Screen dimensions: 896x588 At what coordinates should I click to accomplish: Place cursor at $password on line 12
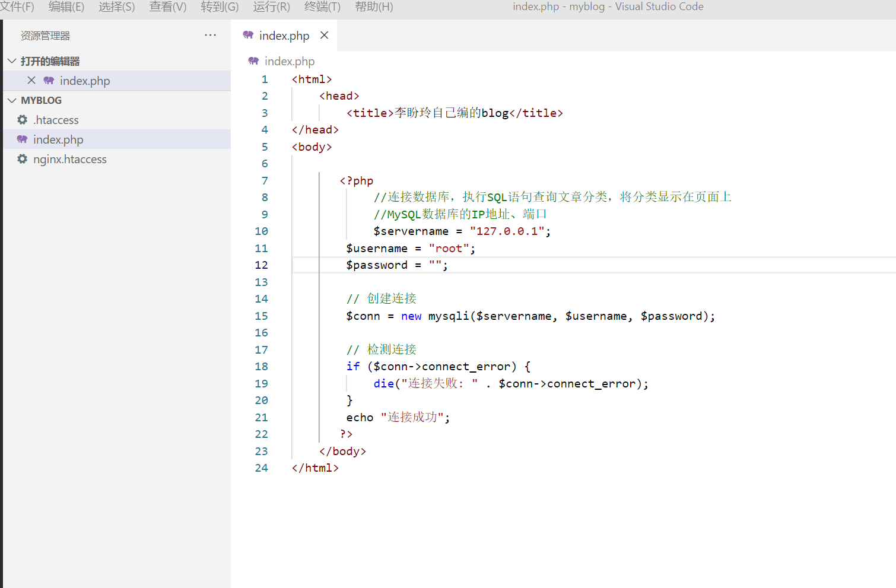tap(377, 265)
